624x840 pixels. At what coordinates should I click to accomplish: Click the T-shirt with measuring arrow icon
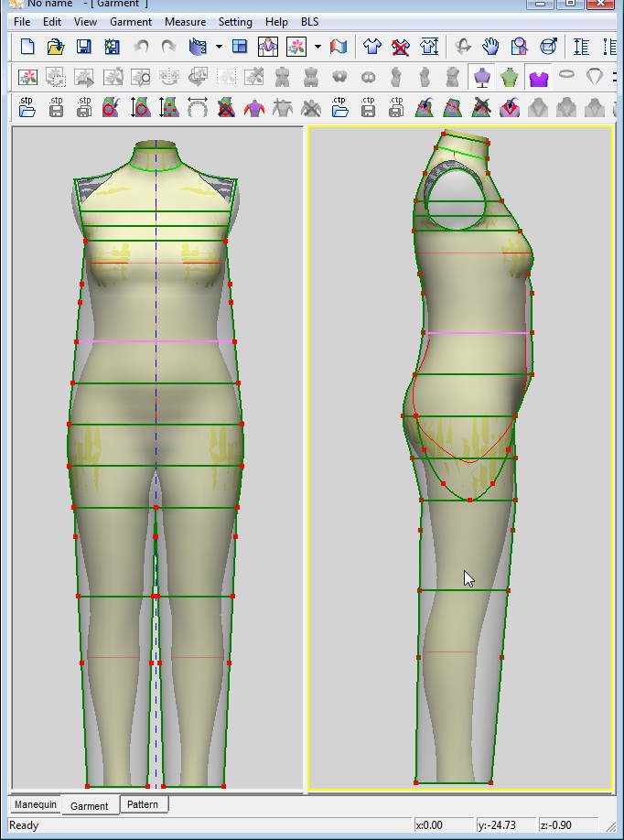429,47
